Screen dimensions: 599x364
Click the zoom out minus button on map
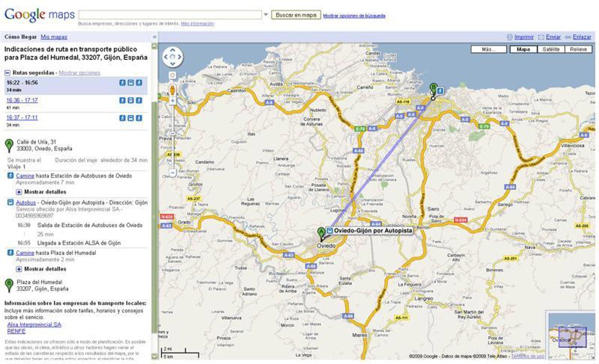click(173, 173)
